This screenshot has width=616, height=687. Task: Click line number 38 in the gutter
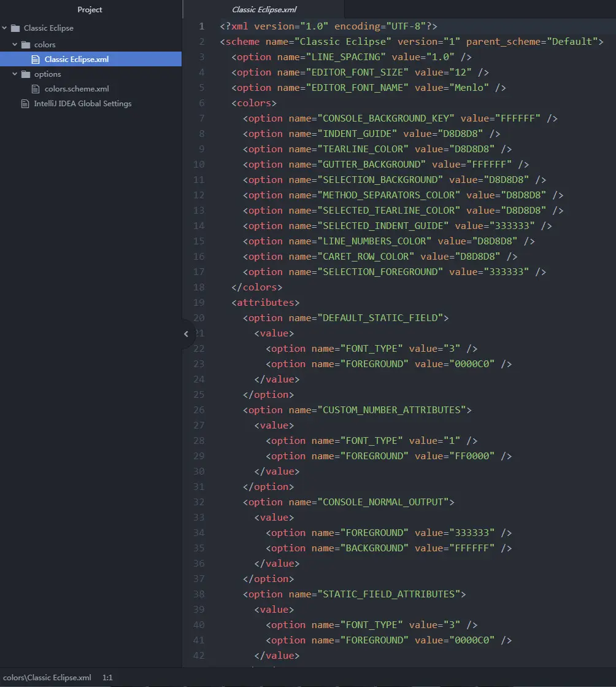point(199,594)
